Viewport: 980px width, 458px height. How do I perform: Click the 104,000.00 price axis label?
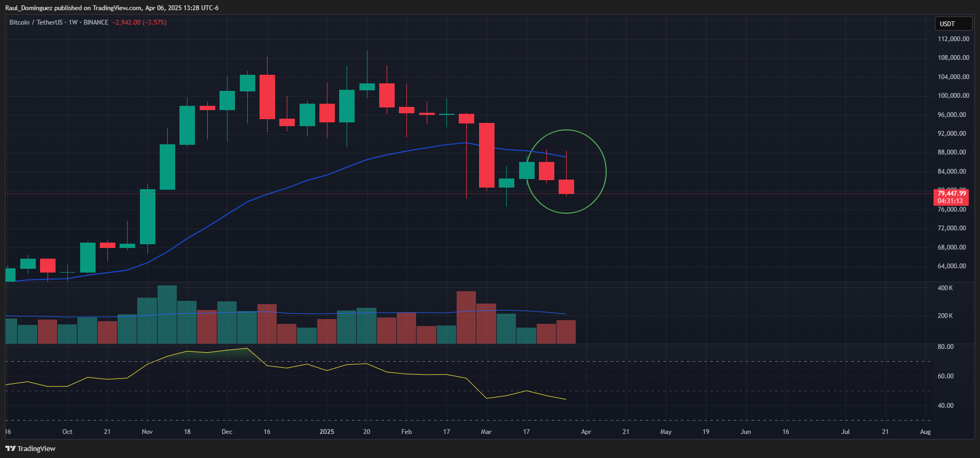[x=953, y=77]
